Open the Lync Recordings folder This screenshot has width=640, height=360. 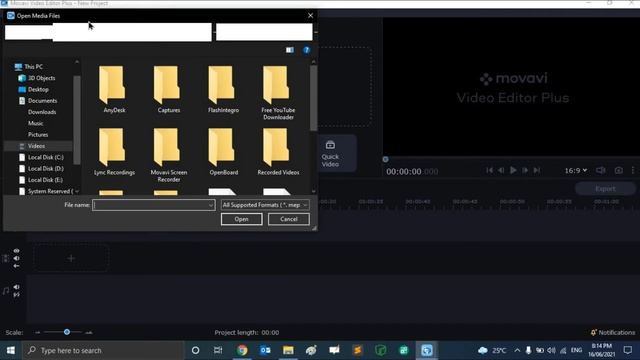(x=114, y=152)
